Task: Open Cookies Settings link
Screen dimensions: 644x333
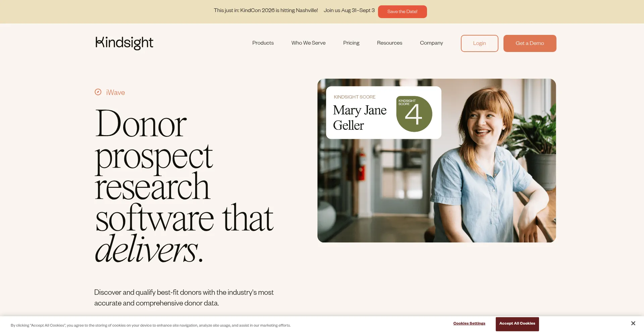Action: click(x=469, y=324)
